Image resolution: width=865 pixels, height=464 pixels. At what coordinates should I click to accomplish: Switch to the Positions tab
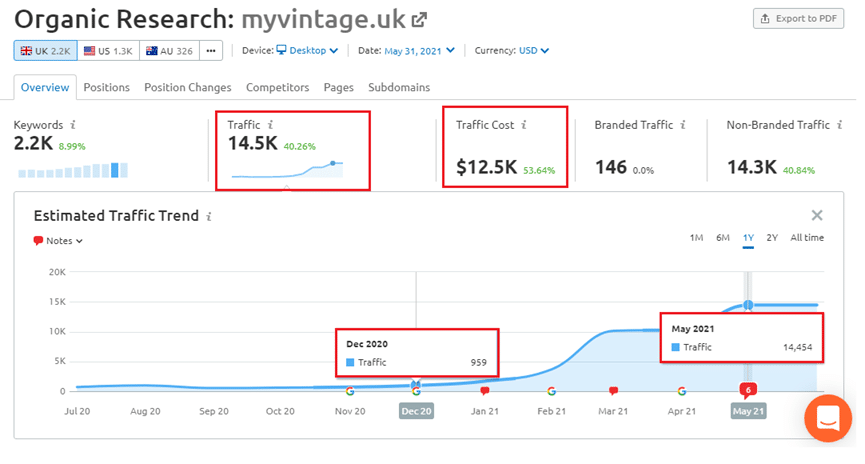(x=106, y=87)
